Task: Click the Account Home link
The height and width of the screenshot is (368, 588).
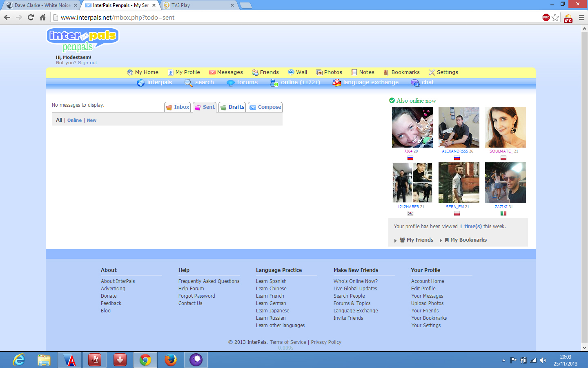Action: [x=428, y=281]
